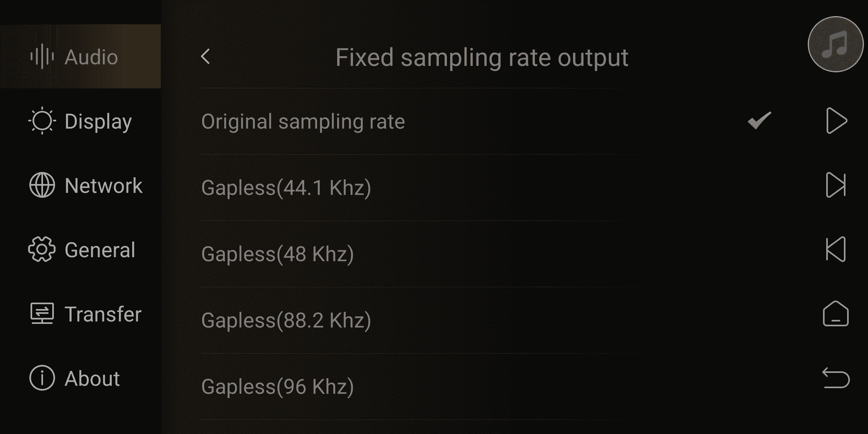Image resolution: width=868 pixels, height=434 pixels.
Task: Tap the home icon in side bar
Action: click(836, 313)
